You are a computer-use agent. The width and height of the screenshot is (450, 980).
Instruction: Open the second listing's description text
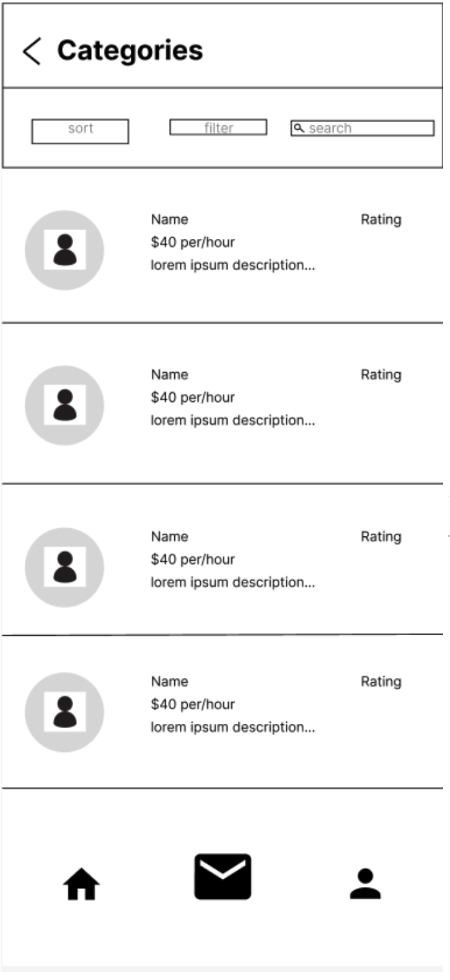[232, 421]
